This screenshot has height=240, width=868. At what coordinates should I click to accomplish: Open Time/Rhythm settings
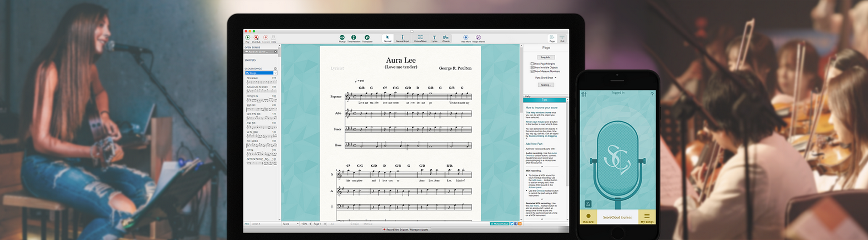coord(354,38)
